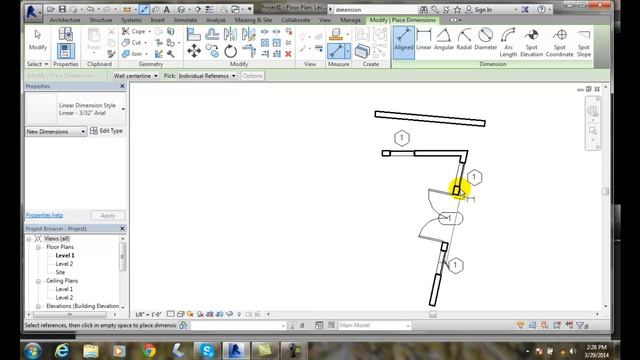640x360 pixels.
Task: Select the Linear dimension tool
Action: tap(424, 40)
